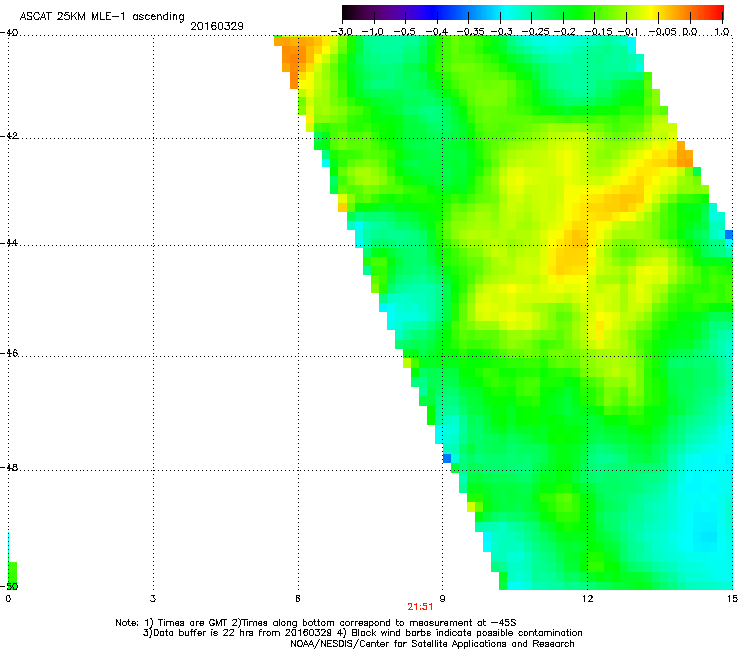Select the longitude axis label 6
Image resolution: width=740 pixels, height=650 pixels.
pos(298,599)
